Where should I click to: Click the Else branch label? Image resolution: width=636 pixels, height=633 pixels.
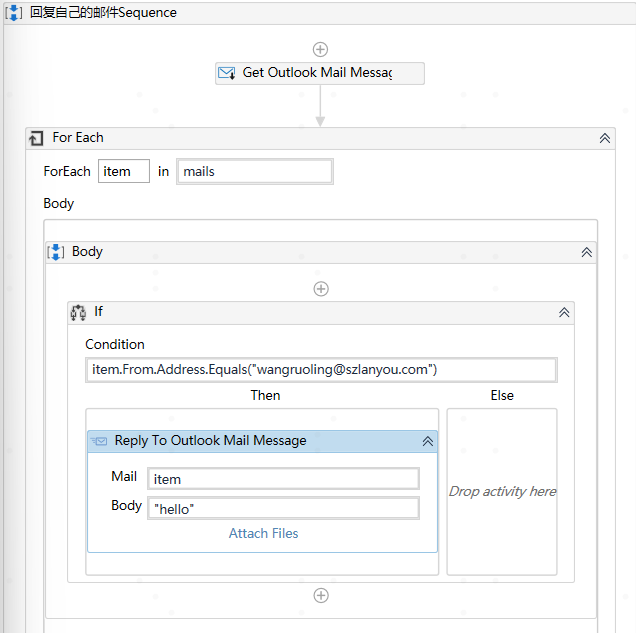(x=502, y=395)
